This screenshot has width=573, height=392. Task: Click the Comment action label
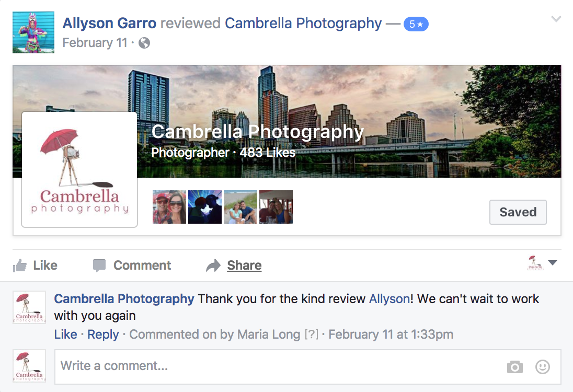pos(142,265)
